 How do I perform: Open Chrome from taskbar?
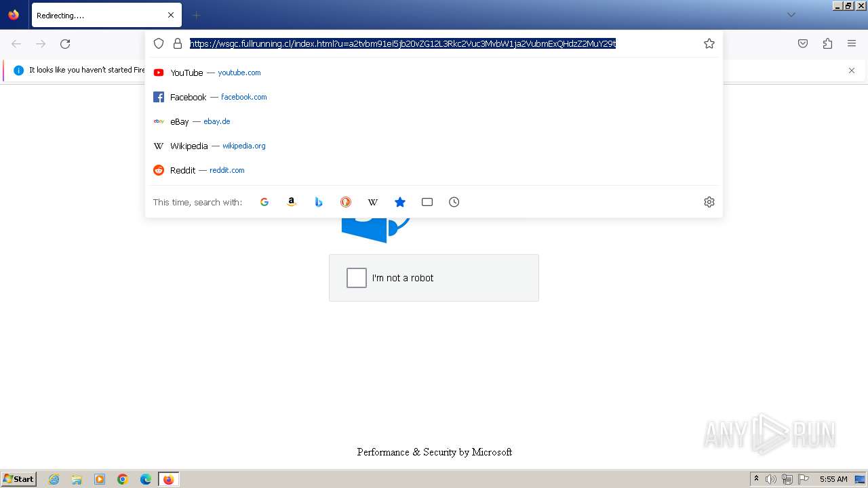click(x=123, y=479)
